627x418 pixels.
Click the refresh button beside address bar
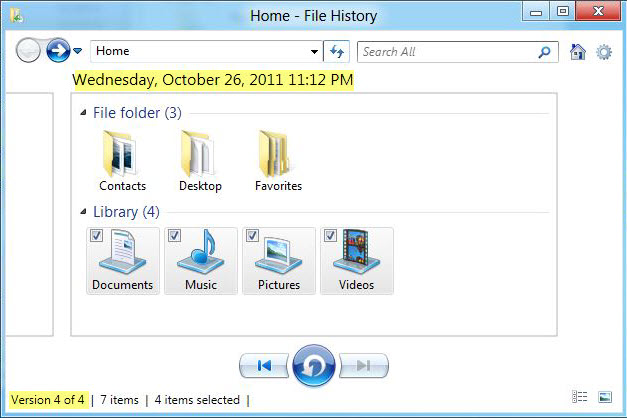(337, 52)
